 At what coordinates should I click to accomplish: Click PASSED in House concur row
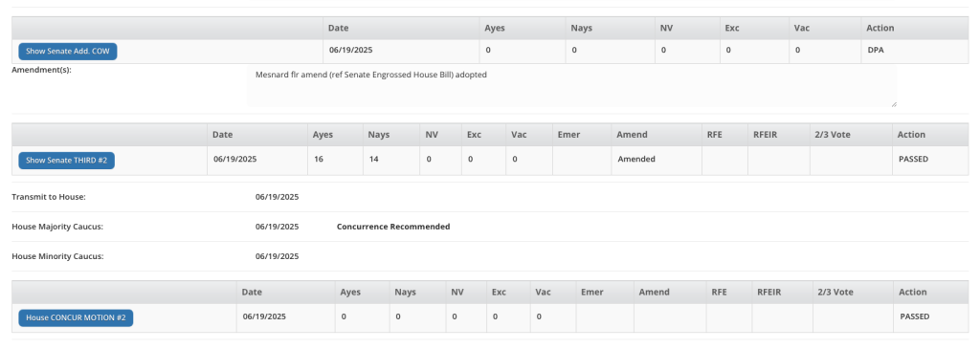914,316
